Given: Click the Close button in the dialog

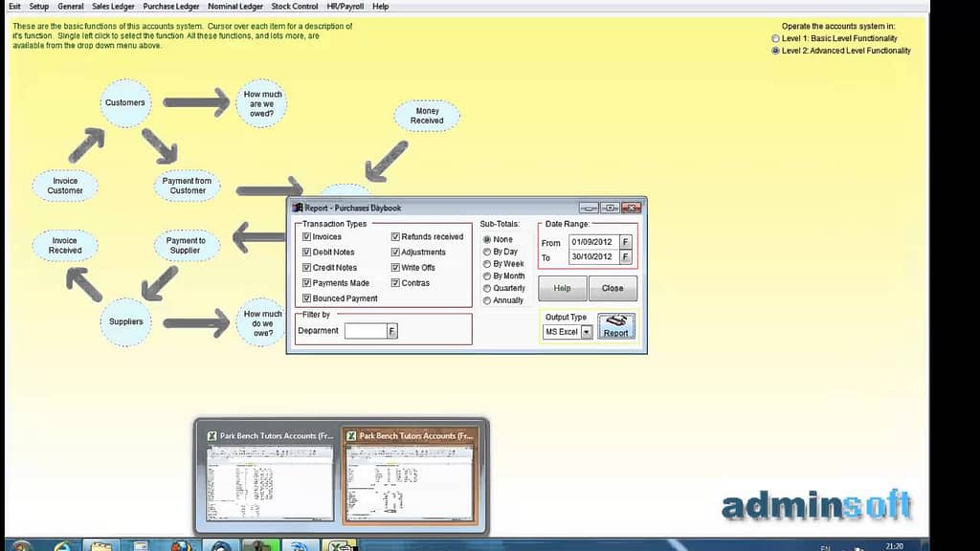Looking at the screenshot, I should click(x=612, y=288).
